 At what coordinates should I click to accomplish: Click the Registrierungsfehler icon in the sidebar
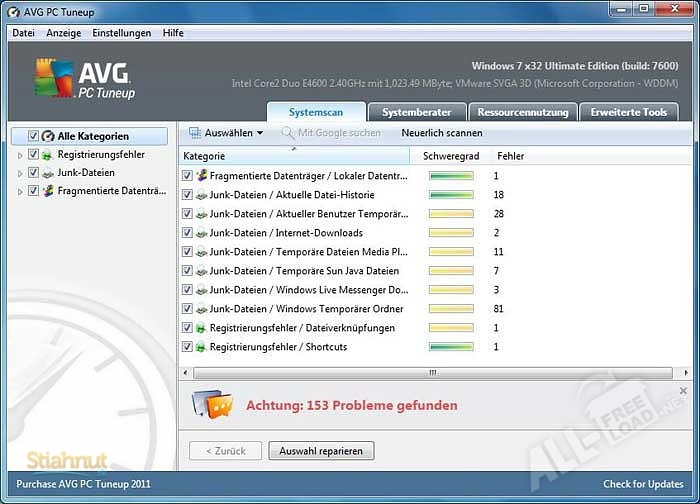coord(48,155)
